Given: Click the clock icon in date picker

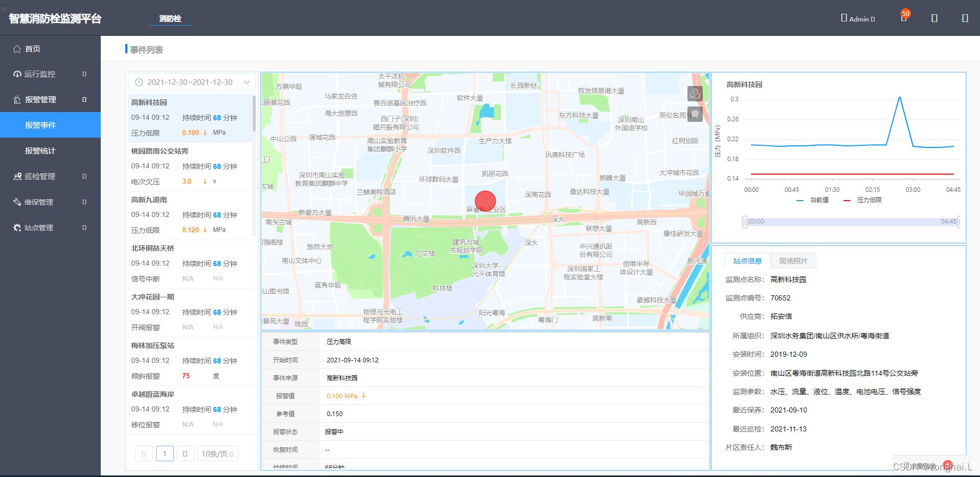Looking at the screenshot, I should coord(139,82).
